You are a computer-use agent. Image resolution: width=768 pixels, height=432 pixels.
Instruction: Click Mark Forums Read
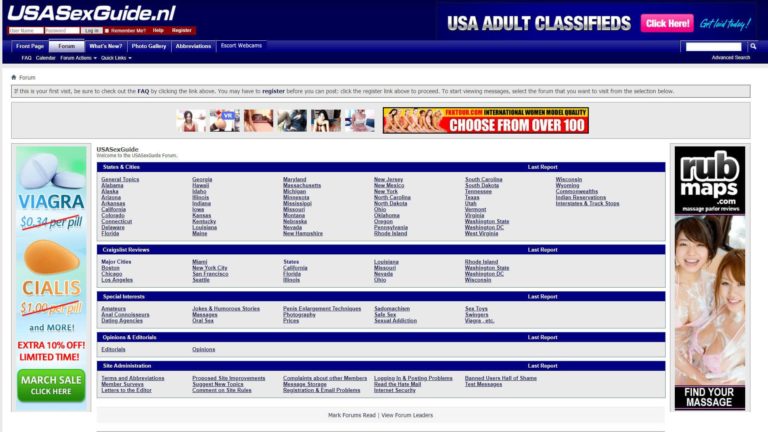[x=352, y=415]
